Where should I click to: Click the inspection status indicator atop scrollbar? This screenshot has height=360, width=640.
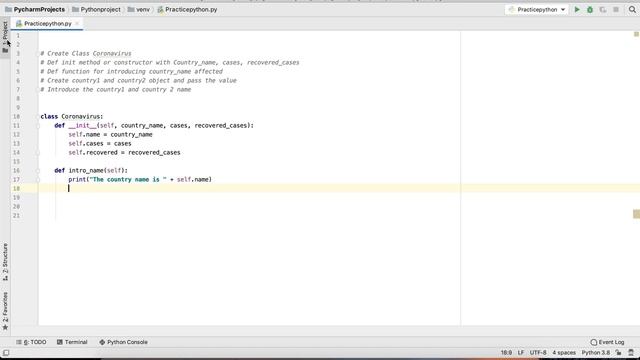[636, 35]
